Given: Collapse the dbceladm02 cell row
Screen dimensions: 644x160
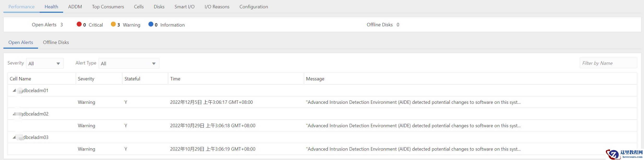Looking at the screenshot, I should pyautogui.click(x=14, y=114).
